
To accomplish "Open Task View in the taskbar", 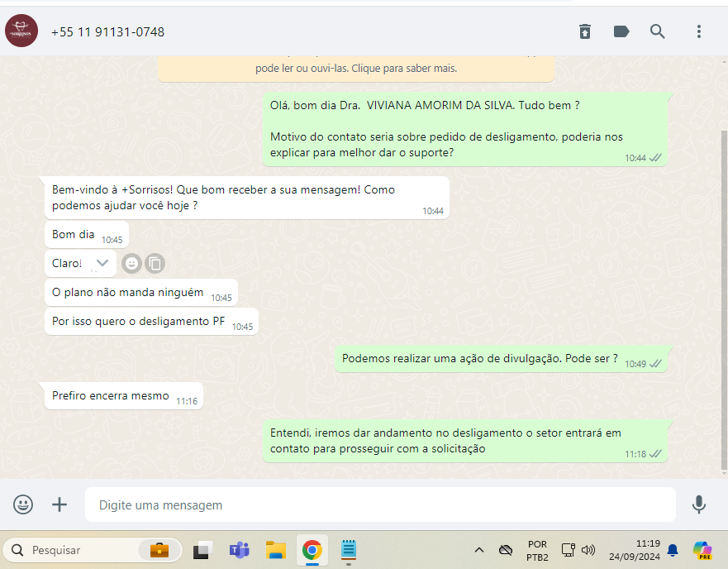I will click(202, 550).
